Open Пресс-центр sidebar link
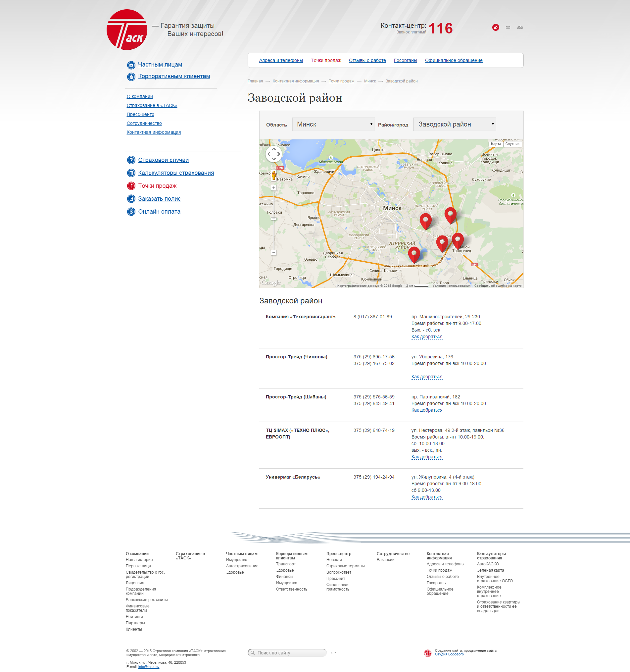 (140, 115)
